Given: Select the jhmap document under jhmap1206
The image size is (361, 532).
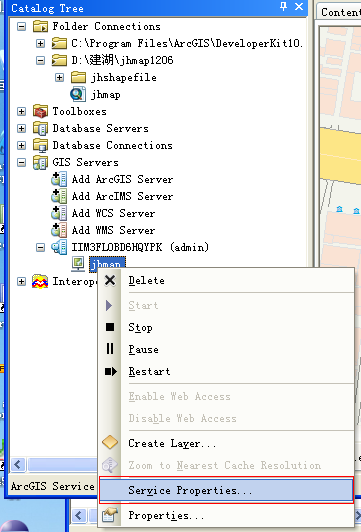Looking at the screenshot, I should [x=106, y=94].
